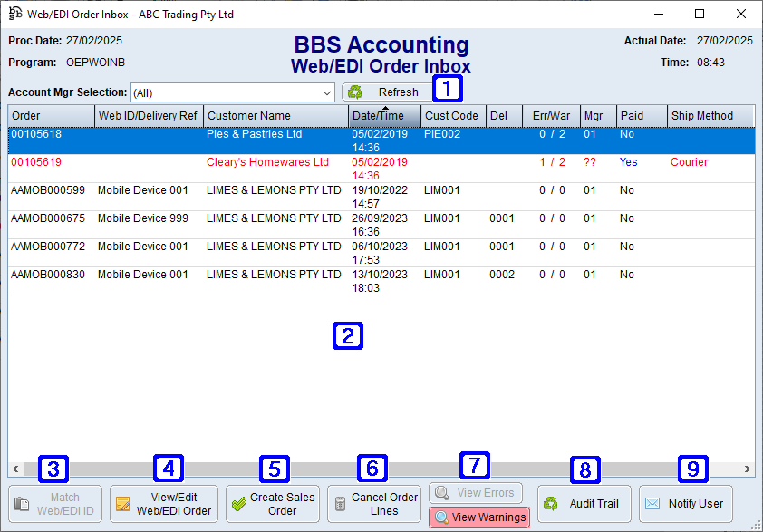
Task: Click the clipboard icon on Match Web/EDI ID
Action: 22,504
